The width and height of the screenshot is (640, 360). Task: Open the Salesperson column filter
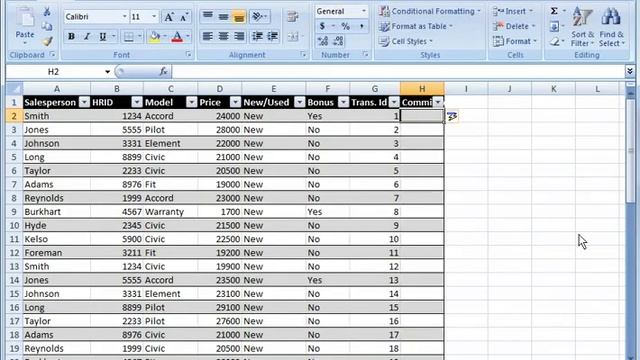84,102
